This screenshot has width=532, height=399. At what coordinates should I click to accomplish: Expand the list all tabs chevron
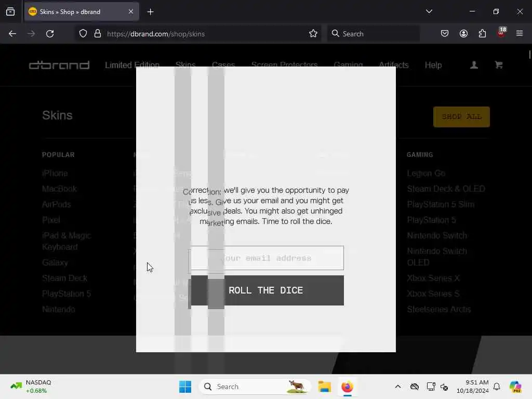point(429,11)
